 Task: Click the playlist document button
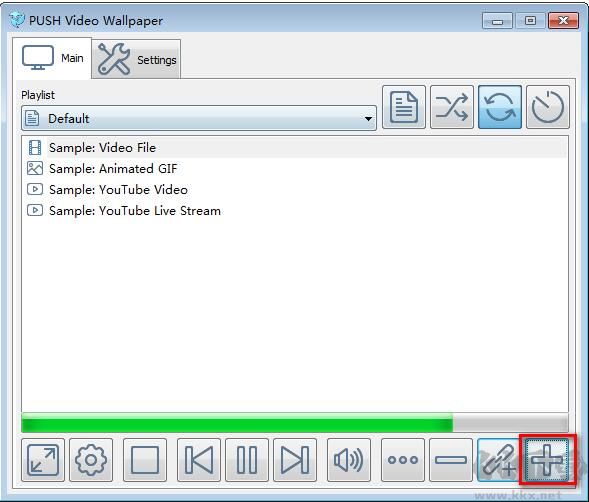tap(404, 107)
